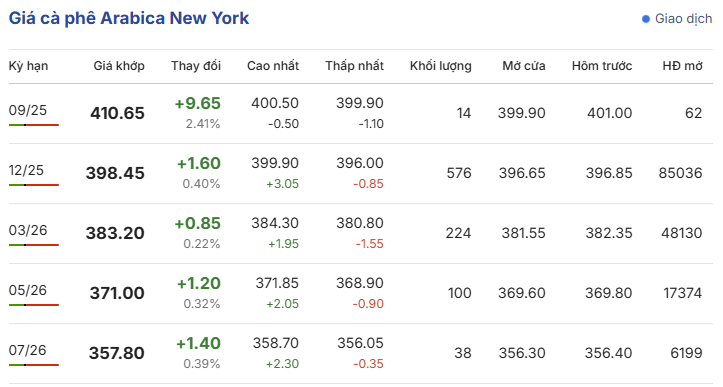Click the Cao nhất column header
This screenshot has height=387, width=723.
click(x=273, y=66)
